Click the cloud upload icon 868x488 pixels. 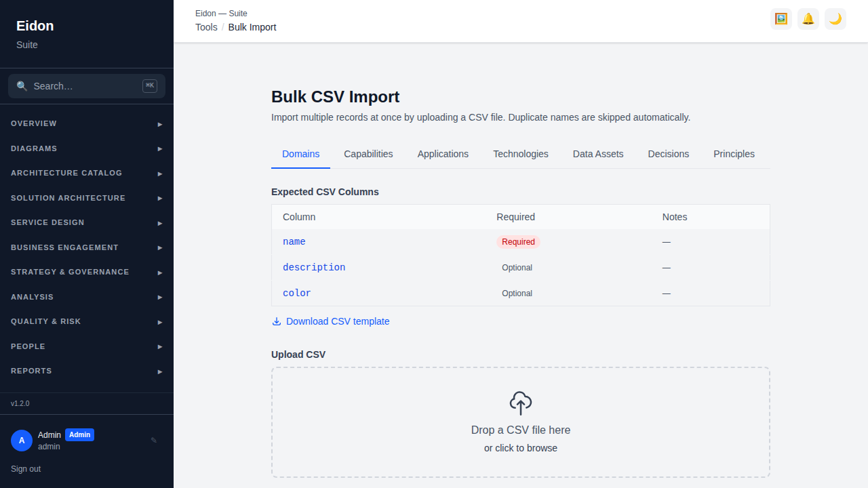pyautogui.click(x=521, y=403)
